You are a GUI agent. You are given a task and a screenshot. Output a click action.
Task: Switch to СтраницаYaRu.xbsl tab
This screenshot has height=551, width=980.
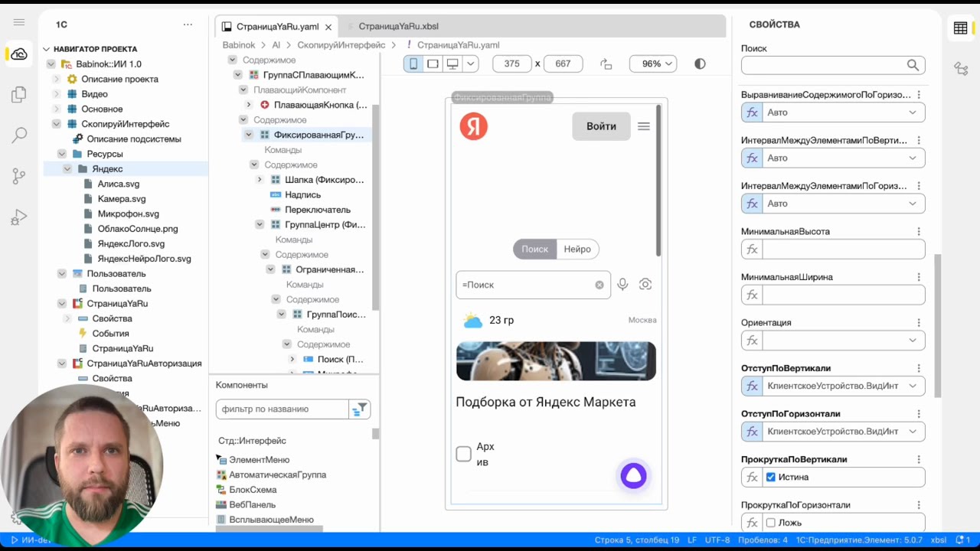tap(398, 27)
